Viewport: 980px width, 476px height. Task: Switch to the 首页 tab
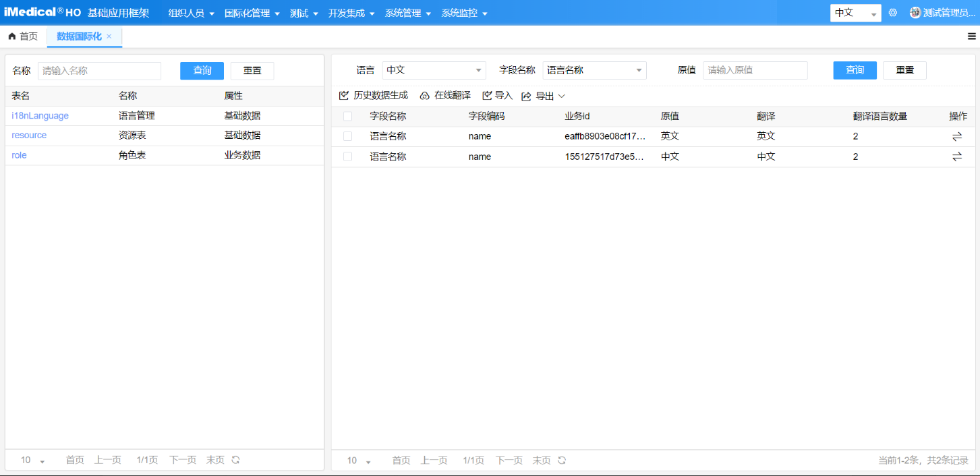[x=23, y=36]
